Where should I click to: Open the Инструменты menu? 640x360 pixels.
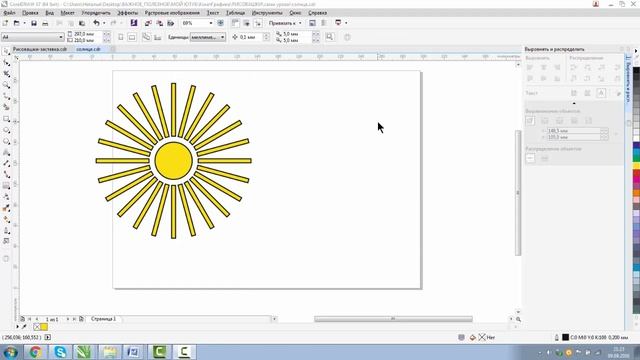click(267, 13)
